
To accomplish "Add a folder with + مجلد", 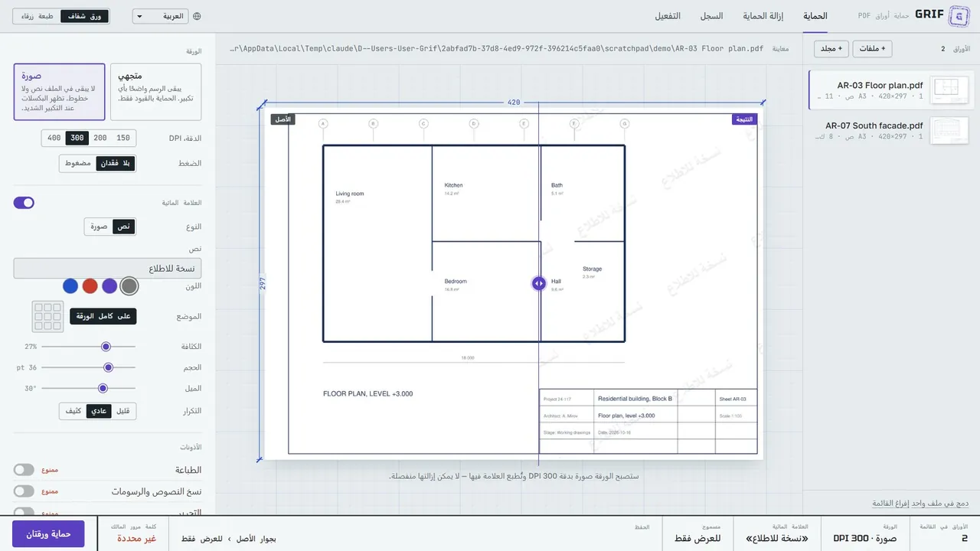I will coord(831,49).
